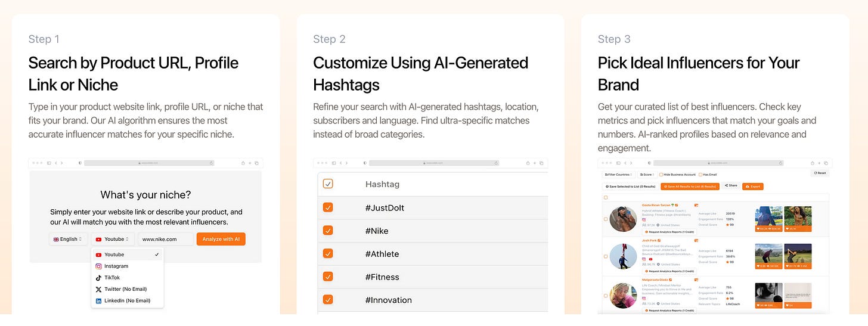
Task: Click the new tab plus icon in Step 2 browser
Action: pyautogui.click(x=534, y=163)
